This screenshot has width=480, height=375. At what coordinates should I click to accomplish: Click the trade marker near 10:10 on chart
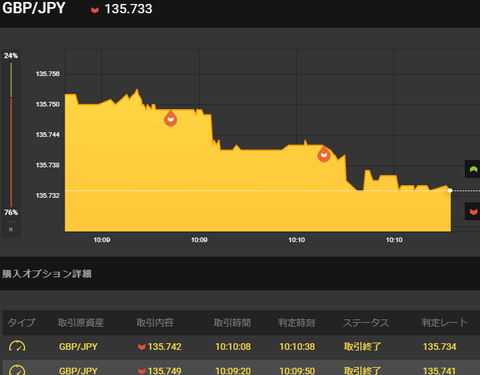(x=324, y=154)
